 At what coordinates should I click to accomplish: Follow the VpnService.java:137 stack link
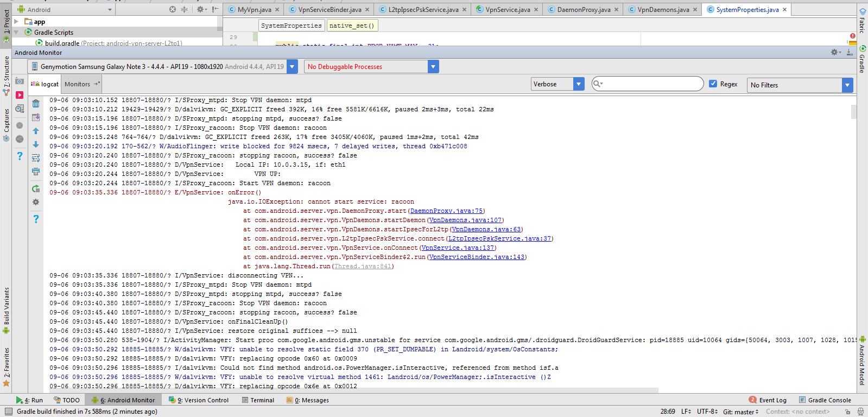(x=458, y=248)
